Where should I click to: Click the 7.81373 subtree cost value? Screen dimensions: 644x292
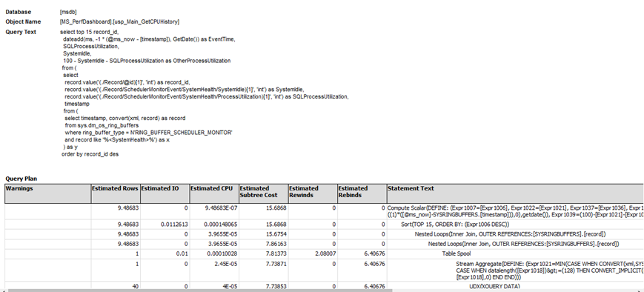pyautogui.click(x=276, y=253)
